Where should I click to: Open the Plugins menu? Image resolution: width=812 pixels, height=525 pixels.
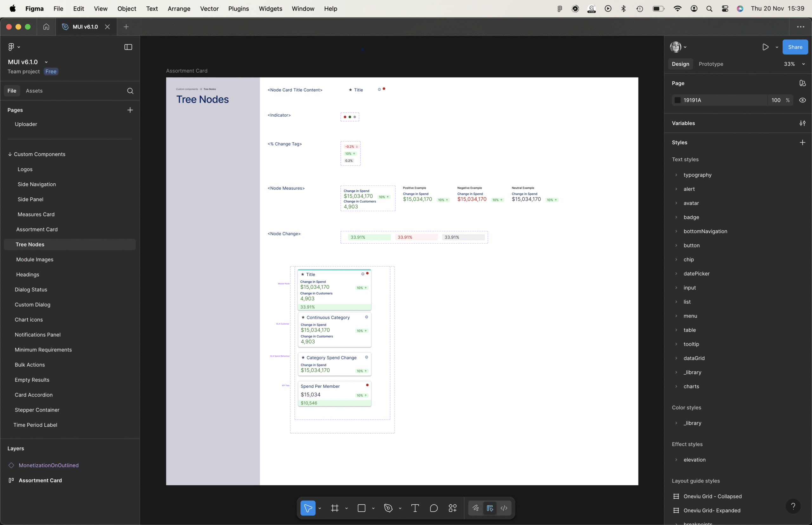(238, 9)
